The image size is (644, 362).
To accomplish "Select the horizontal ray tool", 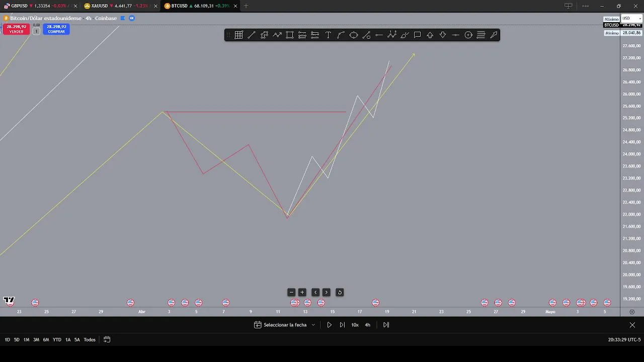I will (x=455, y=35).
